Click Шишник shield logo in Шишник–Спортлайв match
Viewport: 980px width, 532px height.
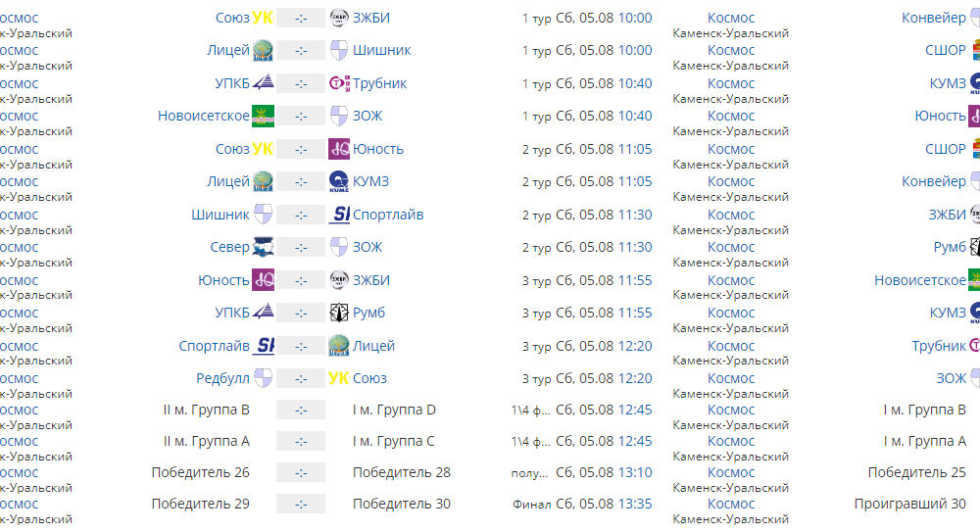[x=263, y=215]
